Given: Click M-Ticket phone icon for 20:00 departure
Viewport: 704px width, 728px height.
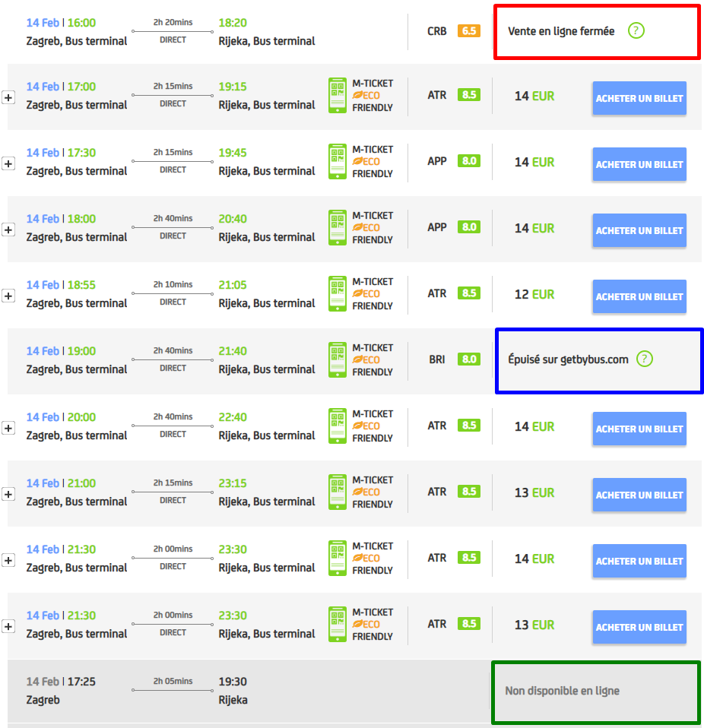Looking at the screenshot, I should click(337, 426).
